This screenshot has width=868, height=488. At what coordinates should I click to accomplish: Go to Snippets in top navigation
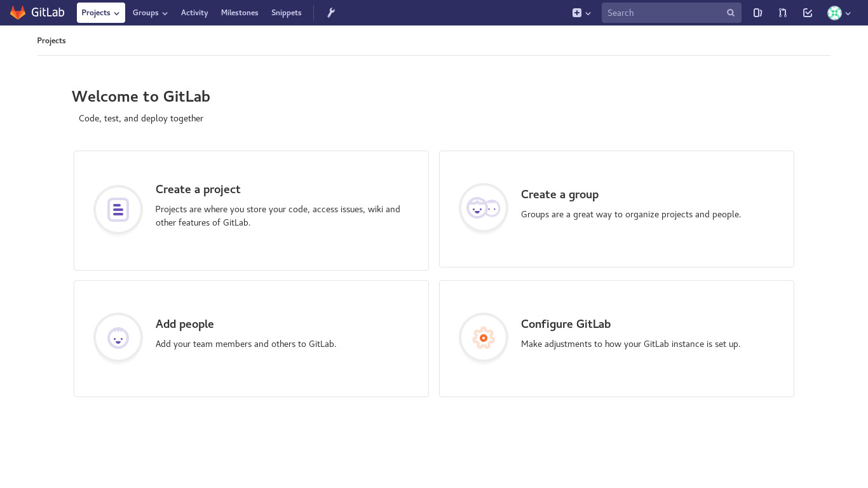287,13
